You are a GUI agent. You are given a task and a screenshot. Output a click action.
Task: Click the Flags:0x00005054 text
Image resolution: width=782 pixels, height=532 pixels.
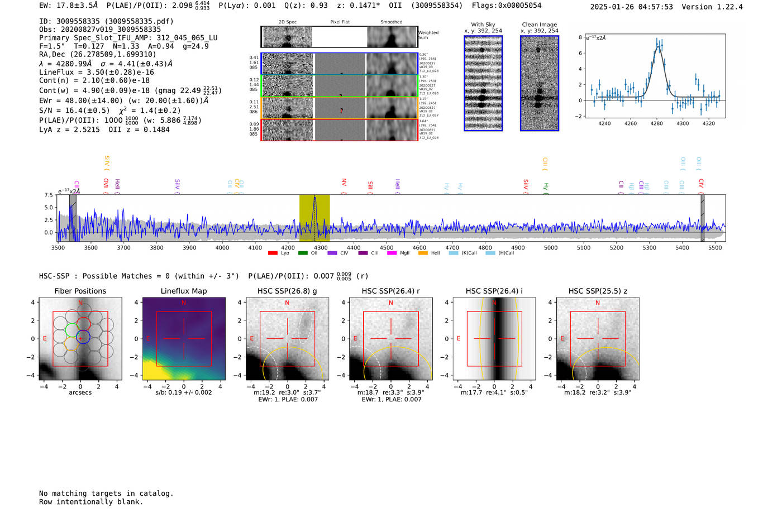(507, 6)
